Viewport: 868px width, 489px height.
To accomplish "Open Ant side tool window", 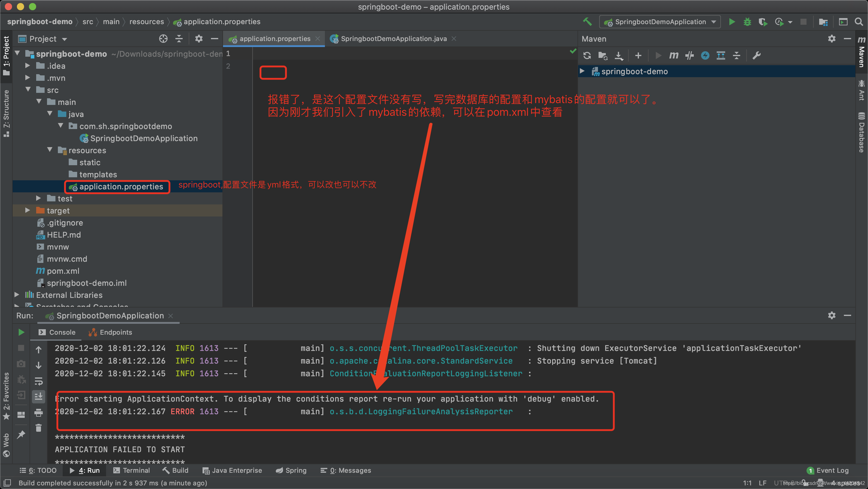I will tap(861, 90).
